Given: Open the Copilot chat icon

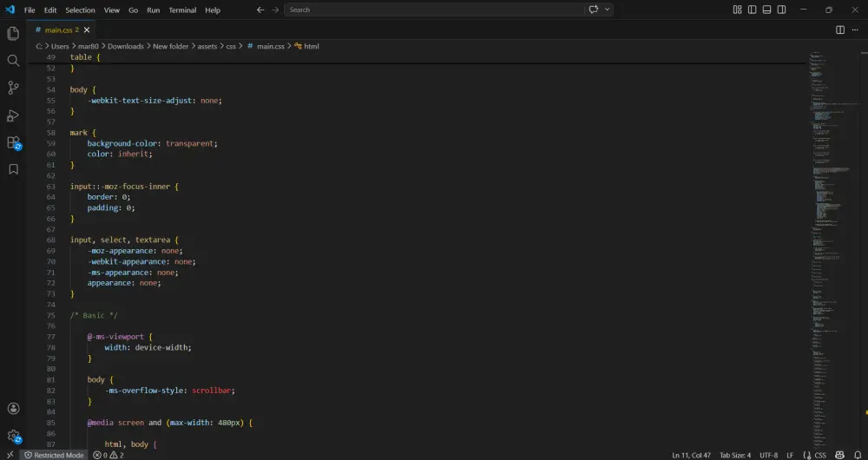Looking at the screenshot, I should (594, 10).
